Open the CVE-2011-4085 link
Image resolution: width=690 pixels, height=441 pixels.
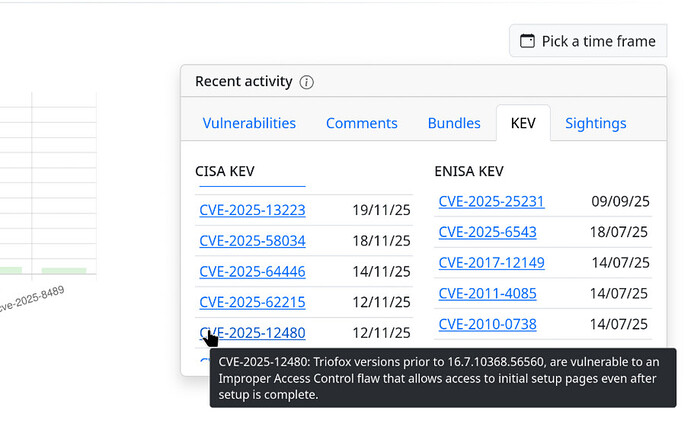(487, 293)
